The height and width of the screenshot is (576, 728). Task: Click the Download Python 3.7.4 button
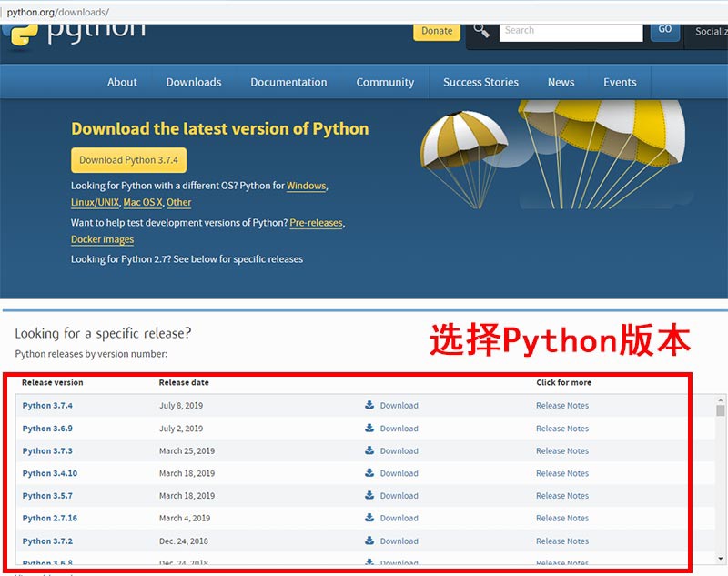pyautogui.click(x=127, y=159)
